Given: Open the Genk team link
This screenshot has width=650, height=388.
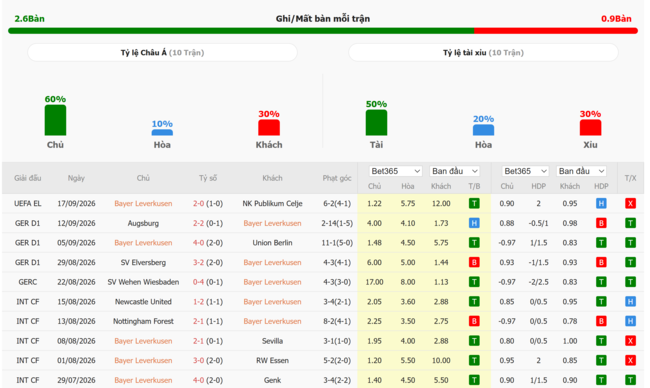Looking at the screenshot, I should (272, 380).
